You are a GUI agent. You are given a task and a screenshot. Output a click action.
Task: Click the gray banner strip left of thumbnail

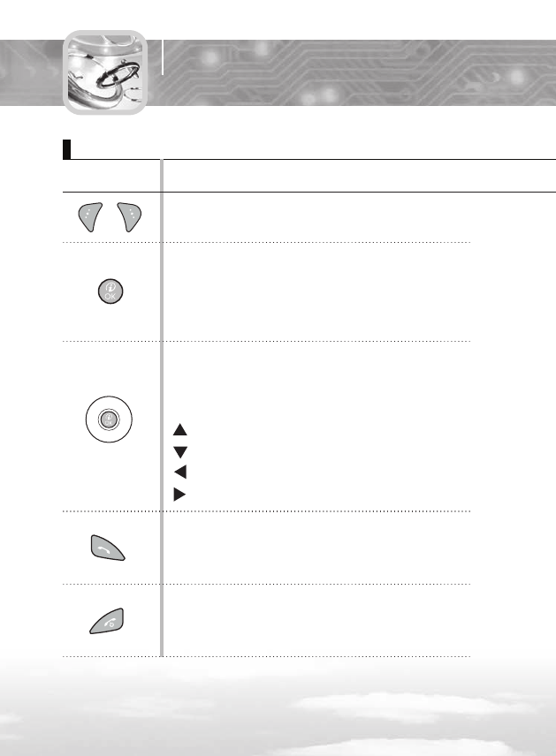click(31, 72)
